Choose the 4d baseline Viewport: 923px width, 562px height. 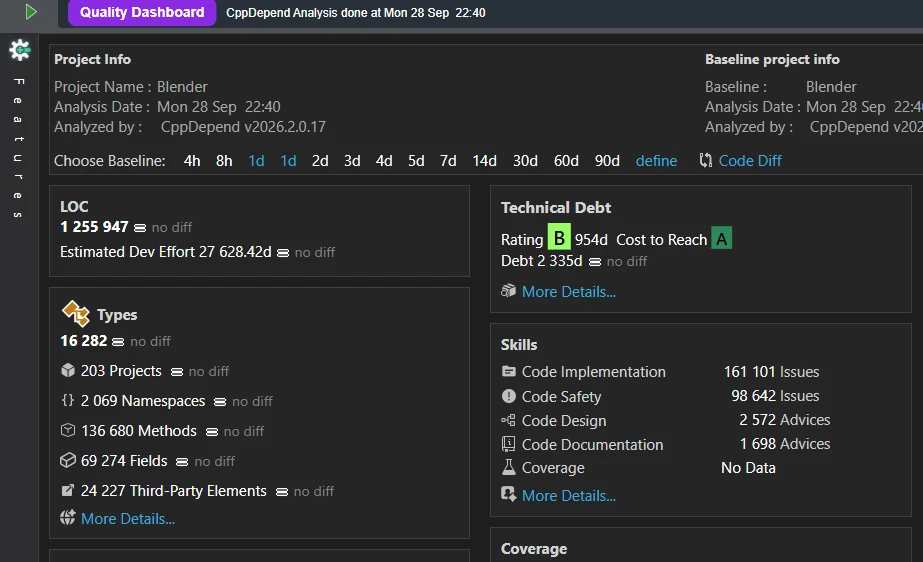click(x=384, y=161)
